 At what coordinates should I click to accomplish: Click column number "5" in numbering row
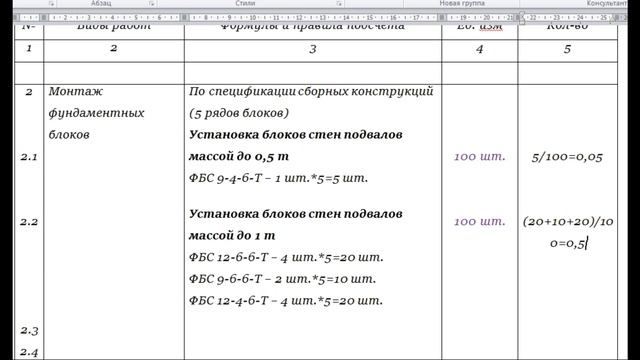click(567, 49)
